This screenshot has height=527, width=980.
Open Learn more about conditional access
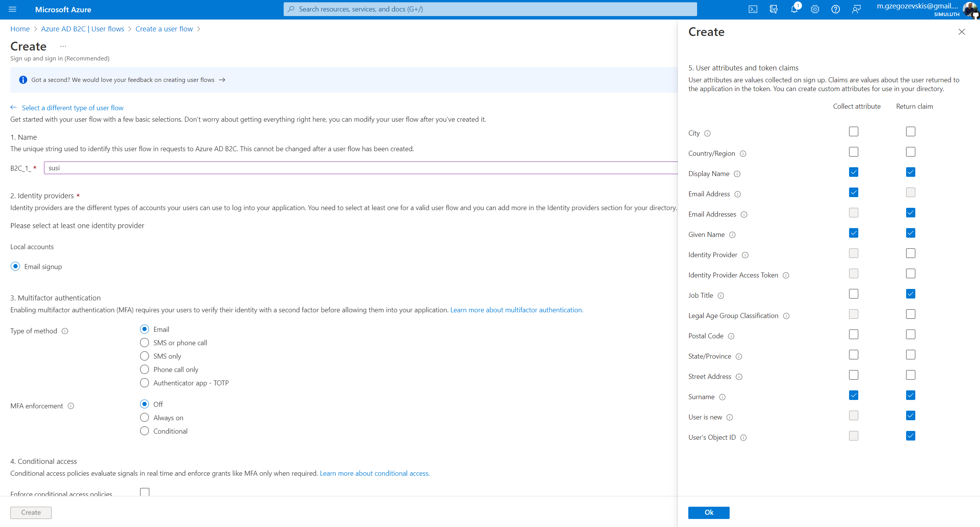374,473
